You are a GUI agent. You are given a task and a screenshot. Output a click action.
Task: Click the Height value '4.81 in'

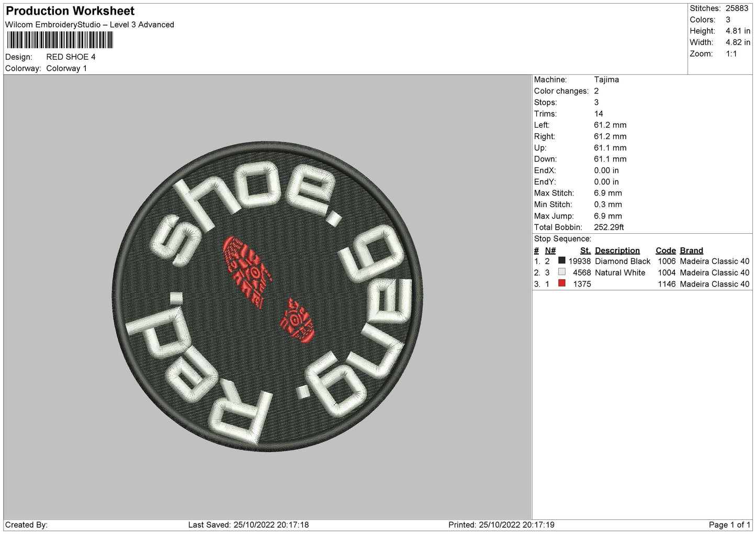pyautogui.click(x=738, y=31)
